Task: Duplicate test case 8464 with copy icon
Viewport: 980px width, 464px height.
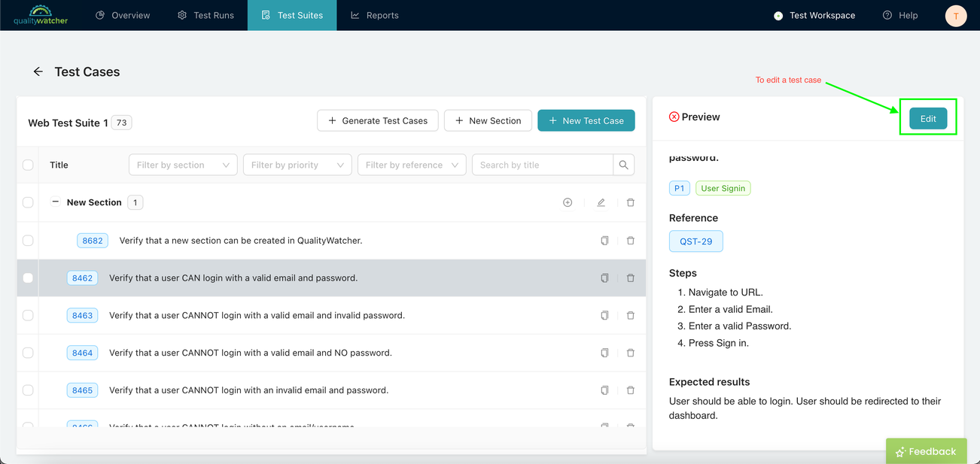Action: pos(604,353)
